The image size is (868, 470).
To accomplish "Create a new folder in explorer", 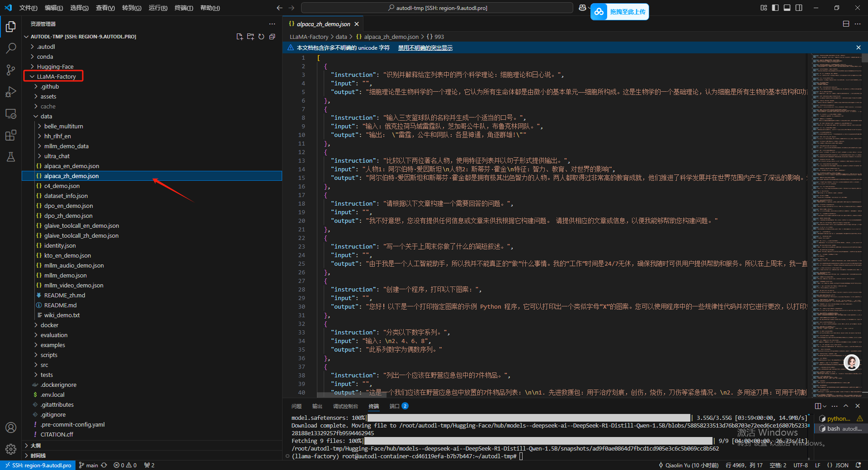I will pyautogui.click(x=250, y=37).
